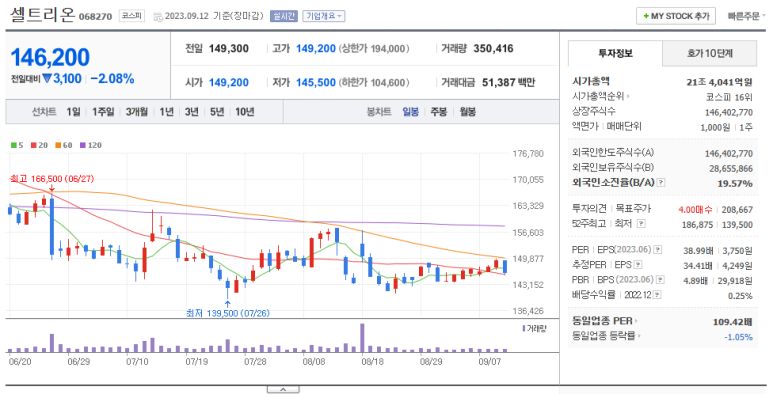Click the 저가 145,500 value
The image size is (773, 394).
316,82
